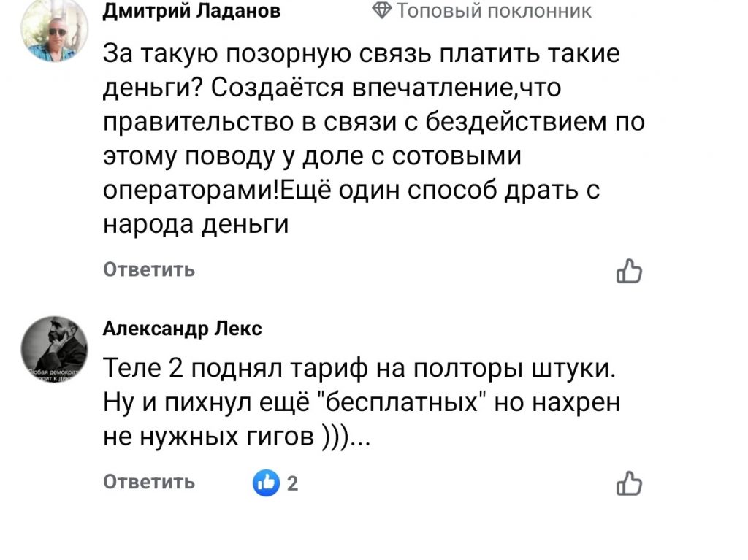The image size is (748, 560).
Task: Click the blue like reaction bubble icon
Action: (x=265, y=482)
